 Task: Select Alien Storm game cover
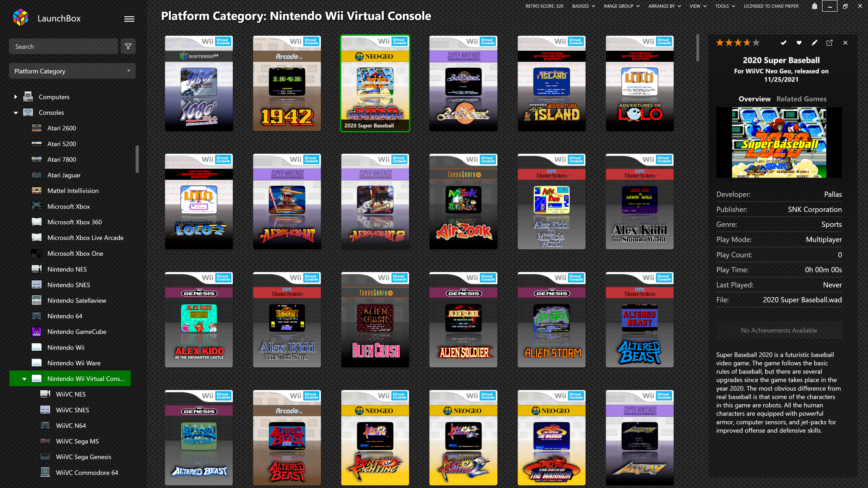point(551,320)
